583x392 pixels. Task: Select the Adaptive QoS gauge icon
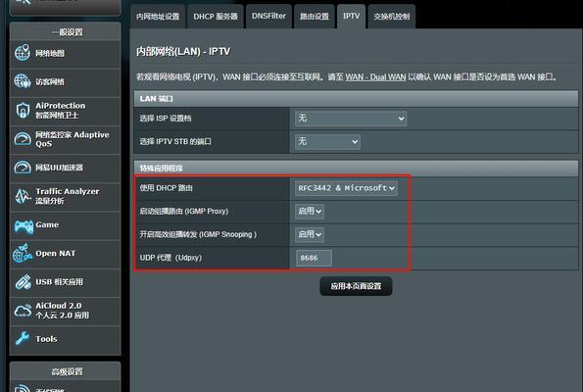[x=23, y=139]
